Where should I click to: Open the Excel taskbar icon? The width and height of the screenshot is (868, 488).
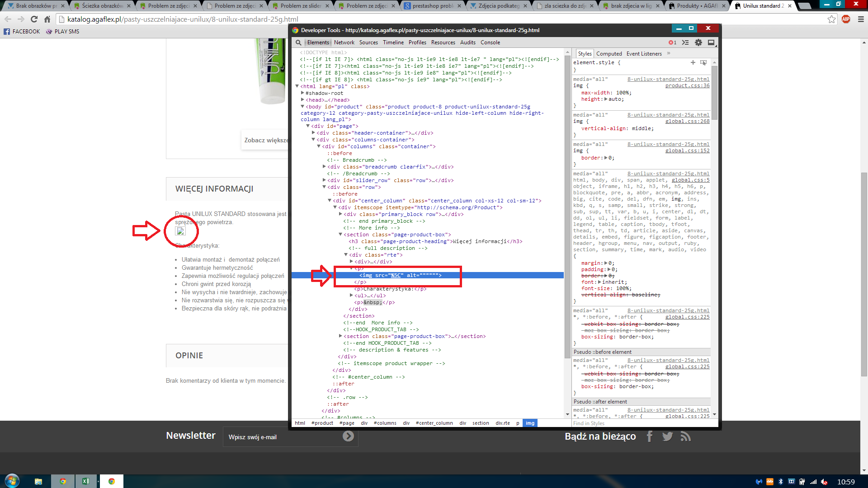click(x=85, y=481)
